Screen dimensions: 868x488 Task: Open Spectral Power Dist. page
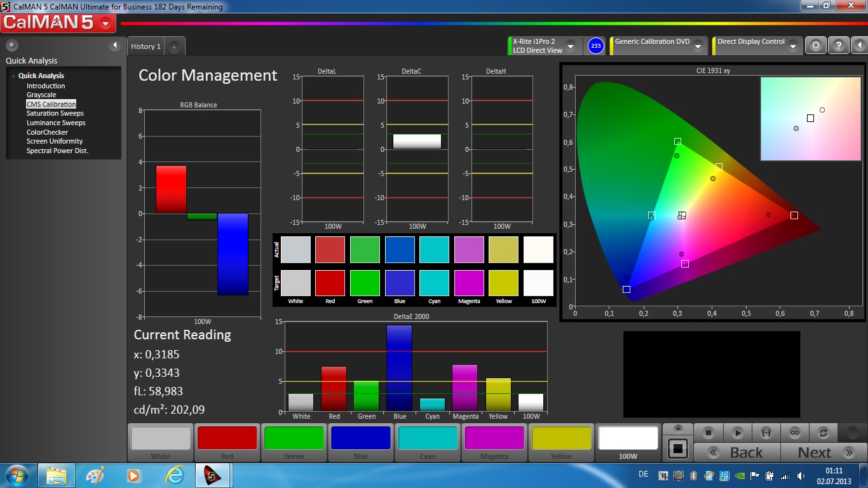pyautogui.click(x=57, y=151)
